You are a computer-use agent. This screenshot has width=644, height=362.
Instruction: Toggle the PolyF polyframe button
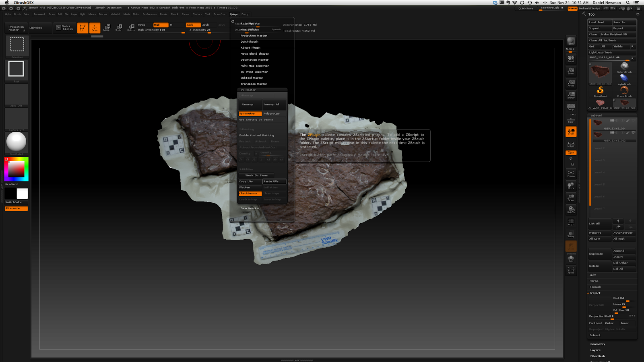571,222
